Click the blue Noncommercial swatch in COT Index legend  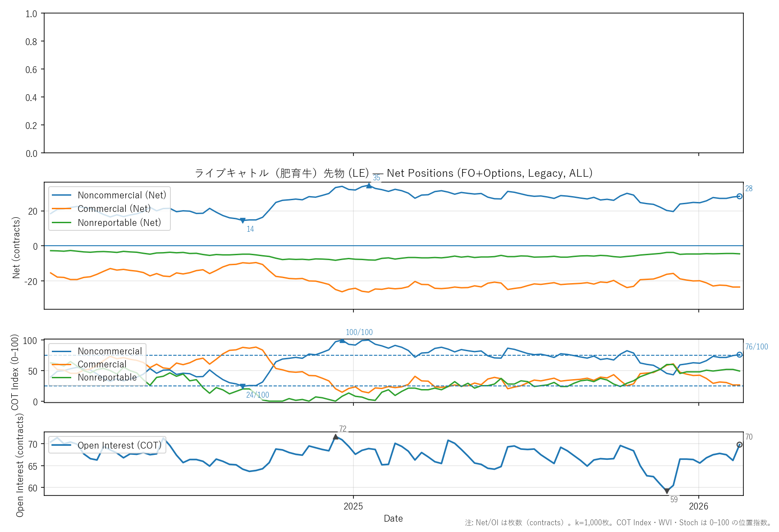click(62, 351)
